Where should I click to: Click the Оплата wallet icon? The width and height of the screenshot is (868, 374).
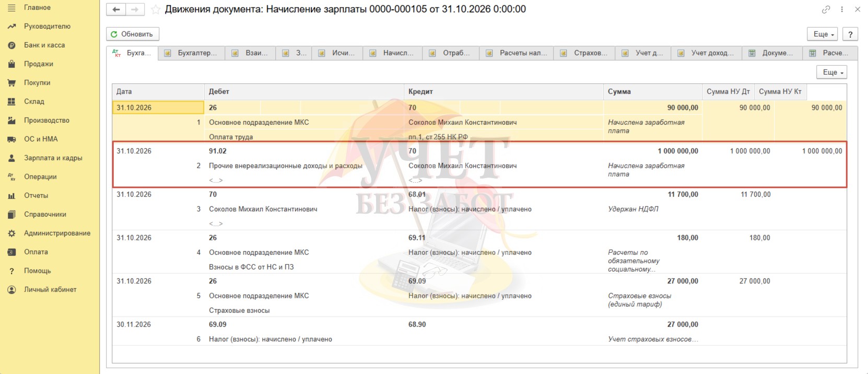pos(11,252)
